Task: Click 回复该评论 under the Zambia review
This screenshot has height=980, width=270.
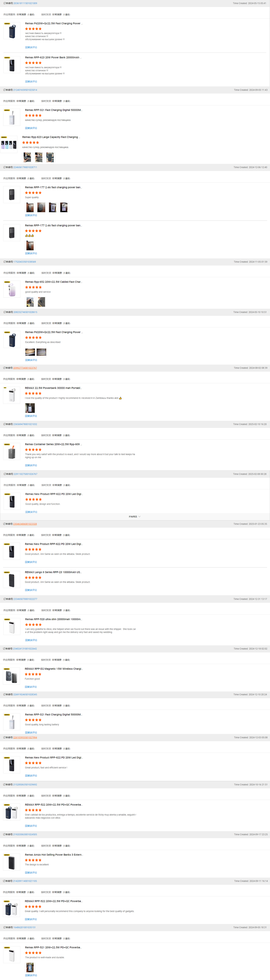Action: pos(30,416)
